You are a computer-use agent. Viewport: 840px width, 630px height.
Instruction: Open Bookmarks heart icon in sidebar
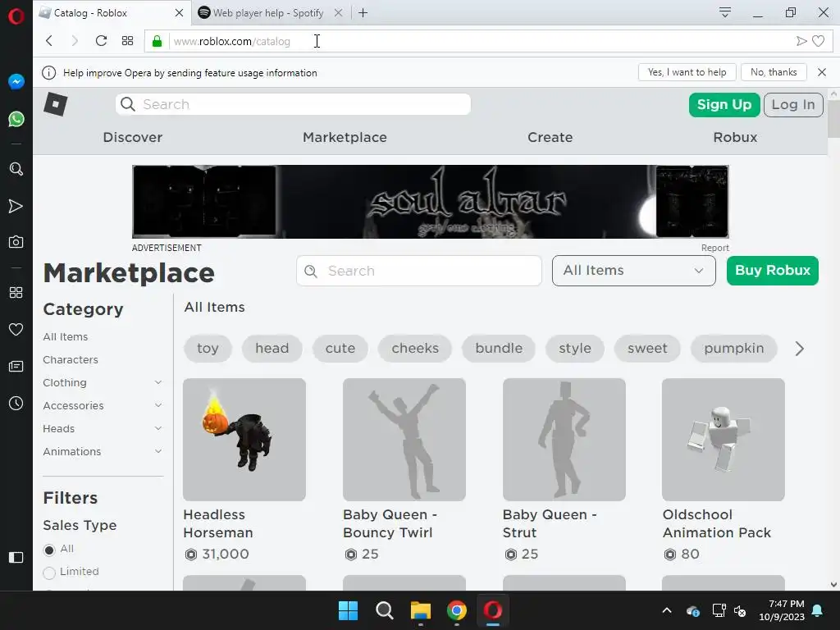coord(16,330)
